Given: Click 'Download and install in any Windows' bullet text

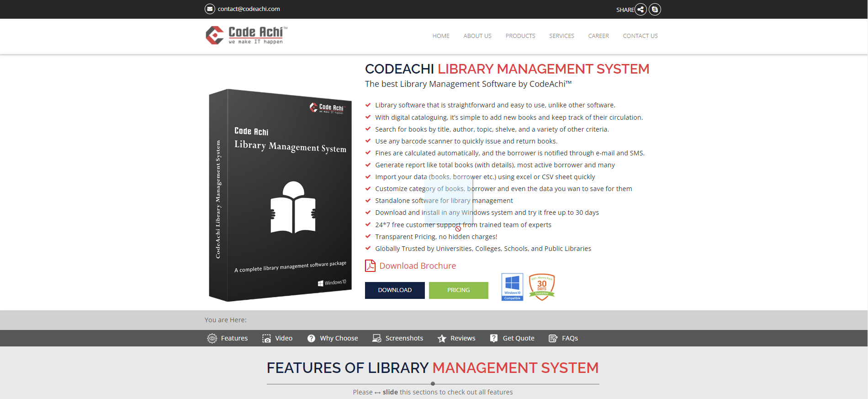Looking at the screenshot, I should tap(487, 213).
